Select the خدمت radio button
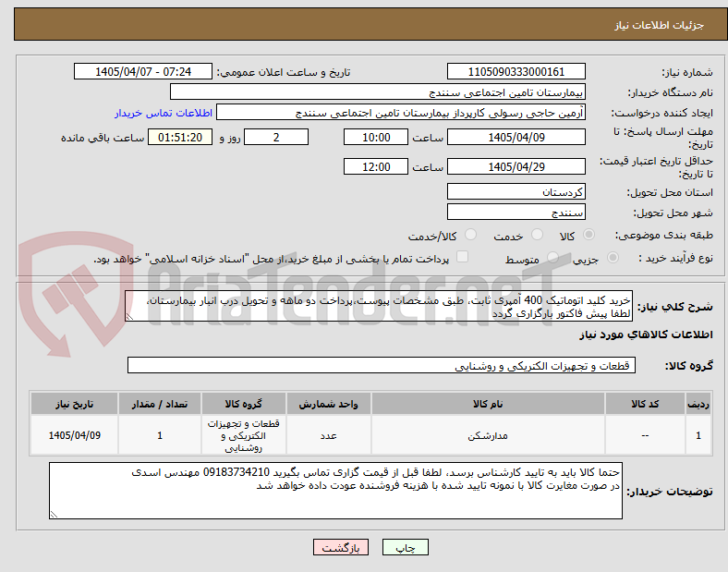The width and height of the screenshot is (728, 572). pos(537,235)
